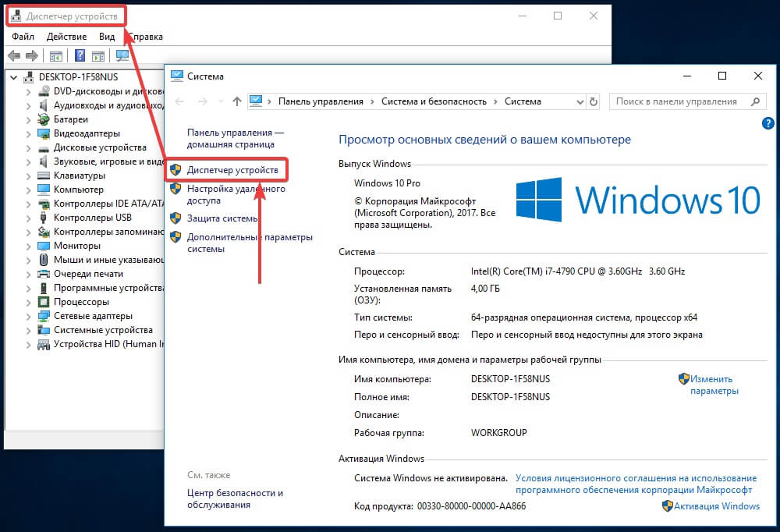Click the back arrow in Device Manager toolbar
The width and height of the screenshot is (780, 532).
pyautogui.click(x=14, y=55)
